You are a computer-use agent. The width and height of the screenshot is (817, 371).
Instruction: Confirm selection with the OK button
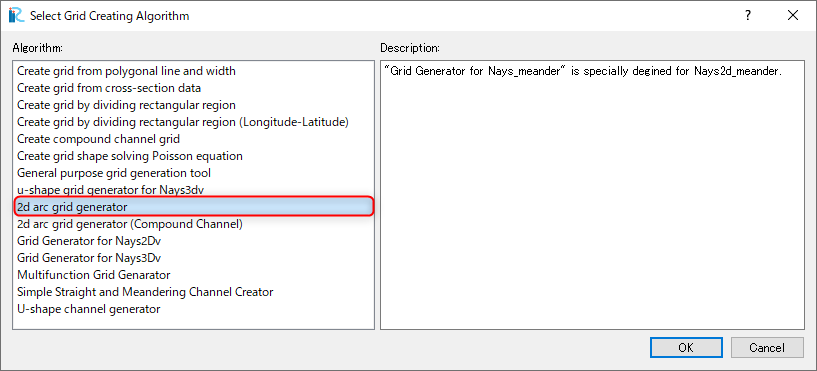coord(686,348)
